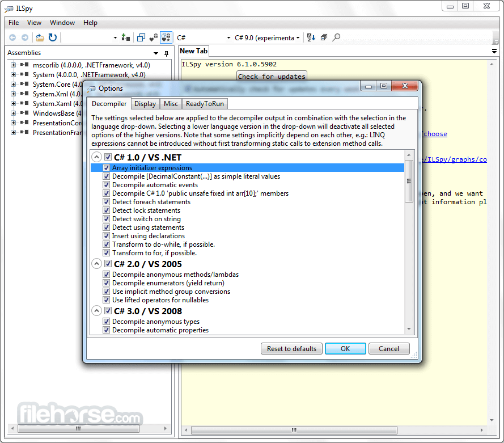Click the ILSpy/graphs link in main window
The width and height of the screenshot is (504, 443).
[455, 159]
